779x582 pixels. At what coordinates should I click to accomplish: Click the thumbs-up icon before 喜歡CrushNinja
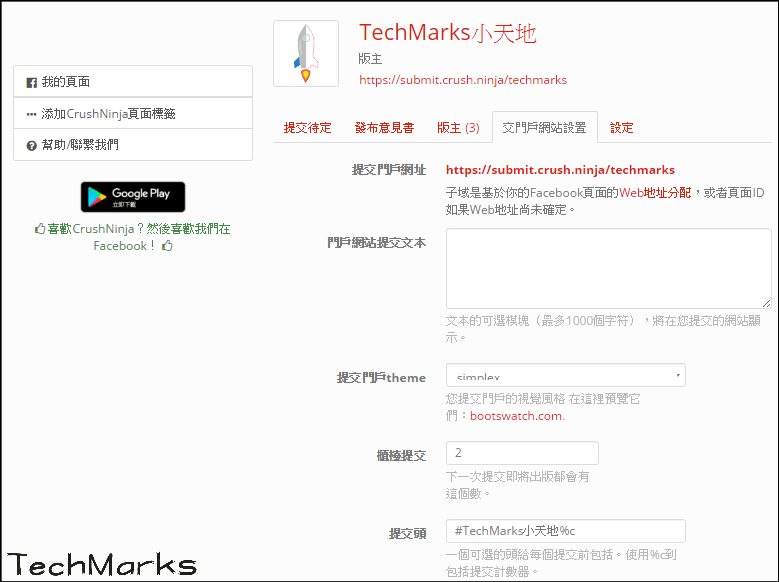pos(40,229)
